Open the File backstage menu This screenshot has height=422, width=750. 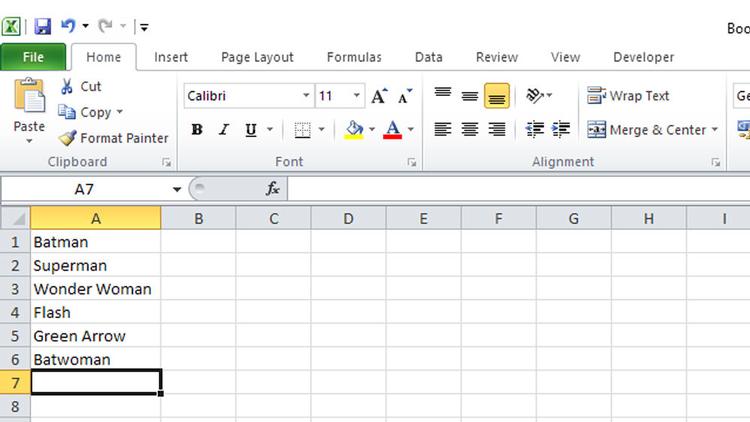pos(33,57)
